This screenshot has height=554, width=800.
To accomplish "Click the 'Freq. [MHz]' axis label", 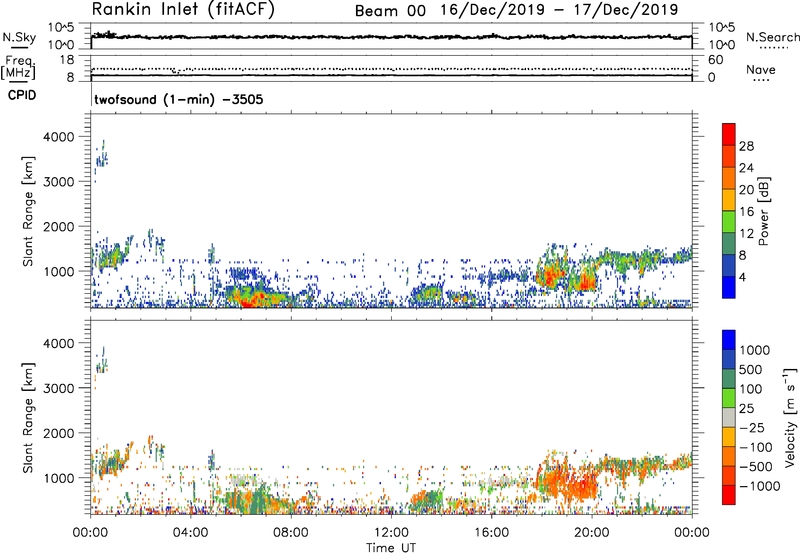I will [19, 67].
